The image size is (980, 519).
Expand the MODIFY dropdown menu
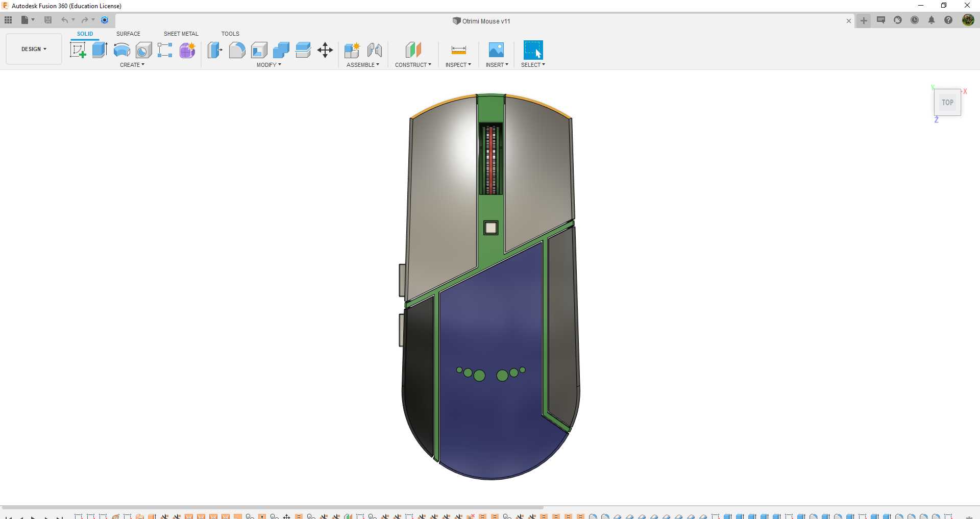pyautogui.click(x=269, y=65)
